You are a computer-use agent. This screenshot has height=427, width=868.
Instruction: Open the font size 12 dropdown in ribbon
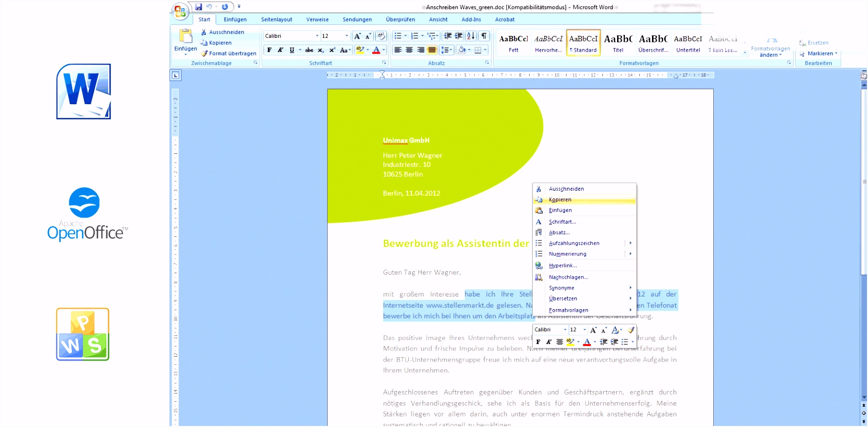coord(346,36)
